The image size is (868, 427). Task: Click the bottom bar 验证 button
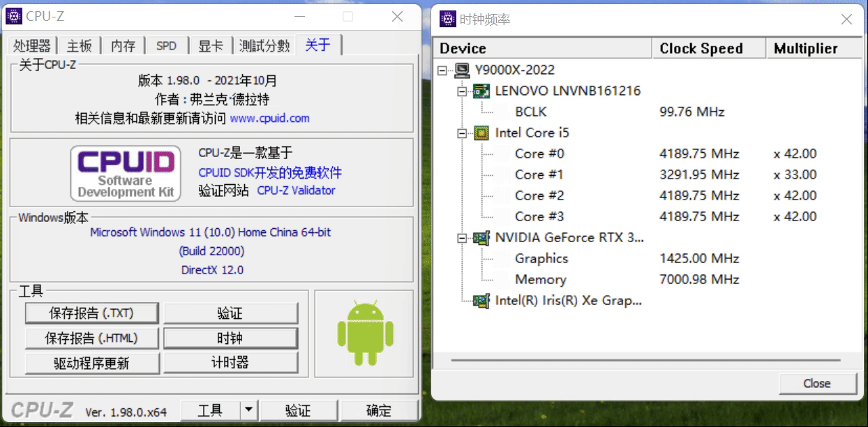point(298,410)
